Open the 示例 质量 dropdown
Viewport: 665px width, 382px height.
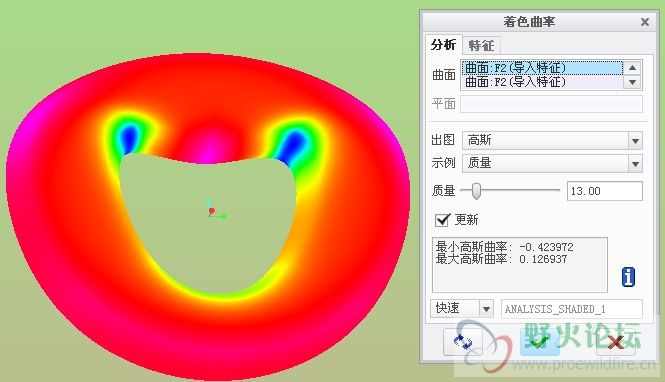pyautogui.click(x=552, y=163)
